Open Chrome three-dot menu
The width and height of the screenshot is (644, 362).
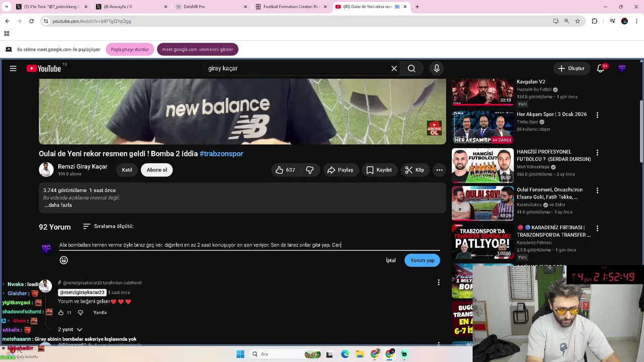tap(637, 21)
